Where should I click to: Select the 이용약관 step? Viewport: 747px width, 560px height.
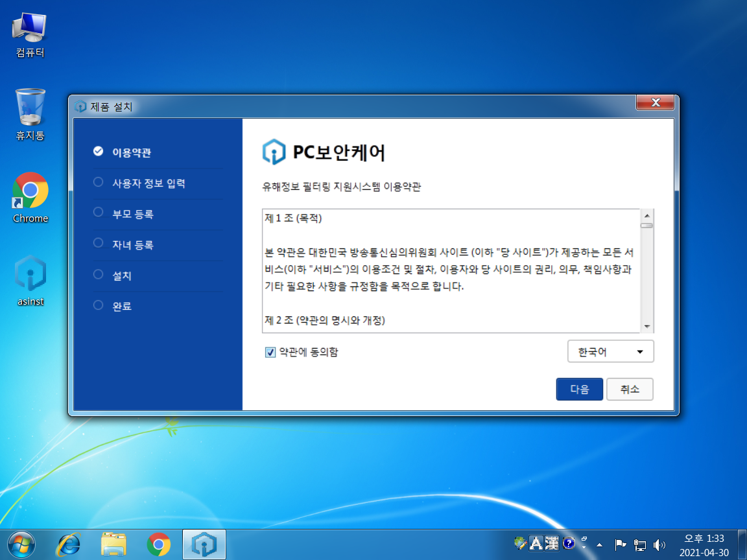click(x=132, y=152)
